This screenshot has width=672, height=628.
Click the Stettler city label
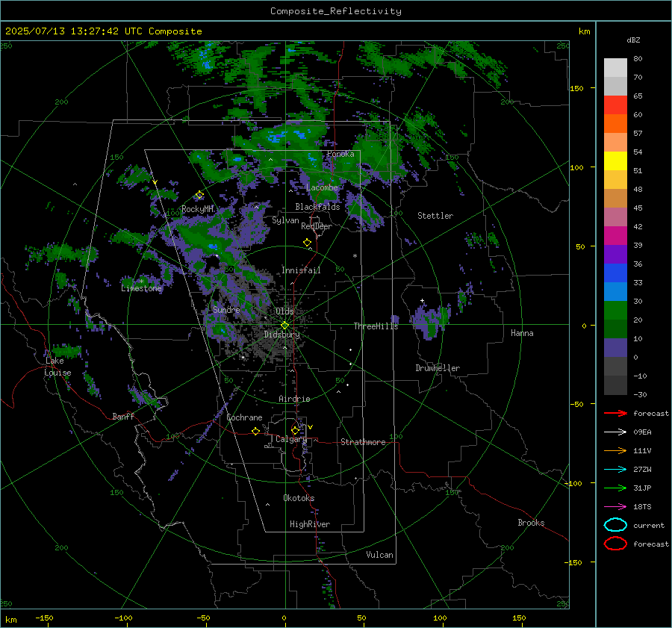435,216
